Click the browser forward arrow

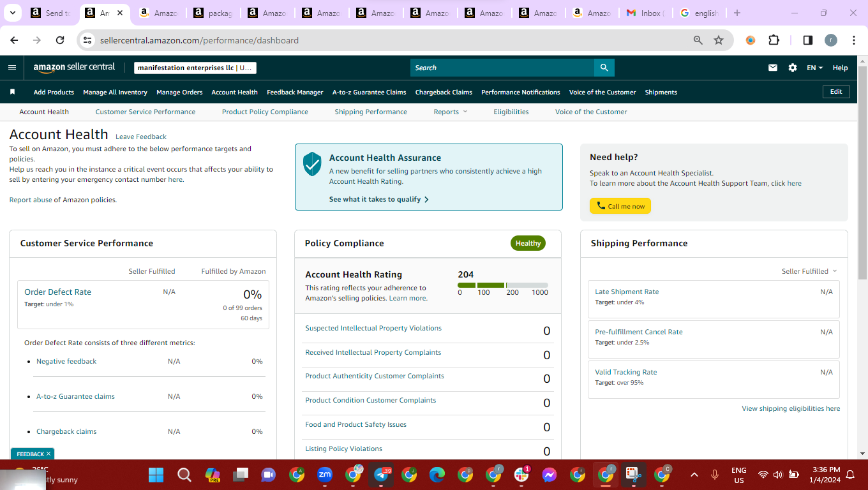[x=37, y=40]
